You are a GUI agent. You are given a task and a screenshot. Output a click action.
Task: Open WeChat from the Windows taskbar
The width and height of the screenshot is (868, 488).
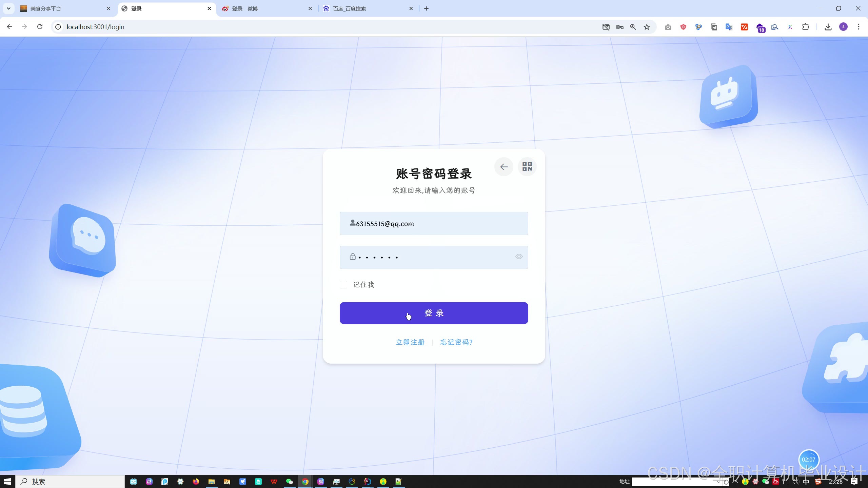pos(289,482)
